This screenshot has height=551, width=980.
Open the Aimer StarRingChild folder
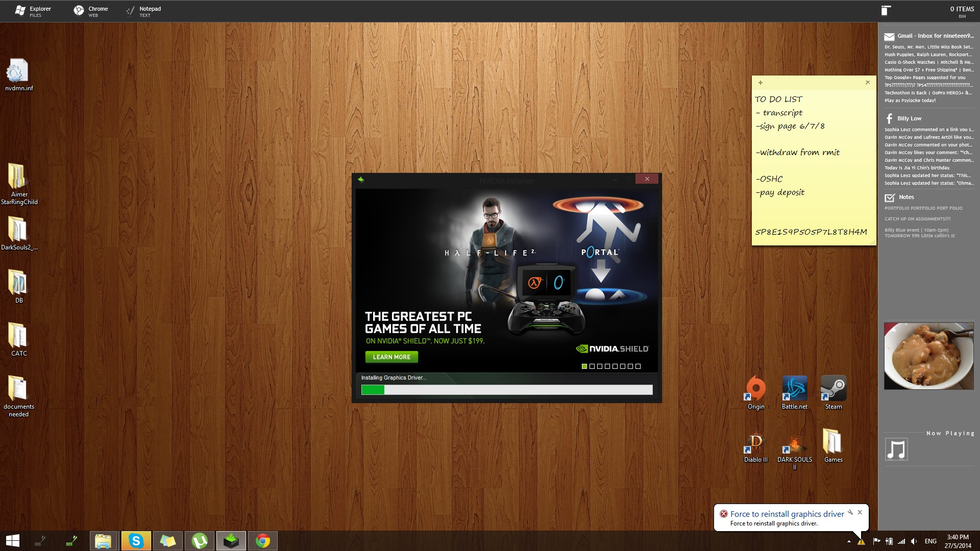[19, 184]
